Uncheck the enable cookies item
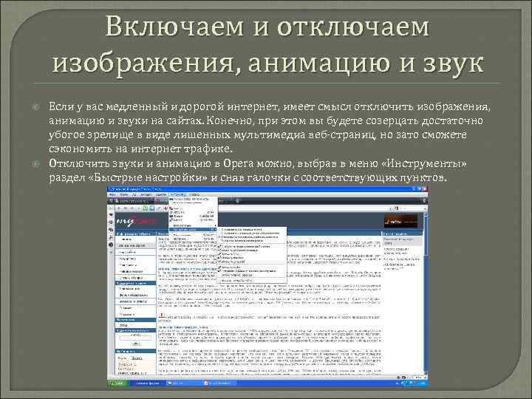This screenshot has height=399, width=532. (x=252, y=267)
